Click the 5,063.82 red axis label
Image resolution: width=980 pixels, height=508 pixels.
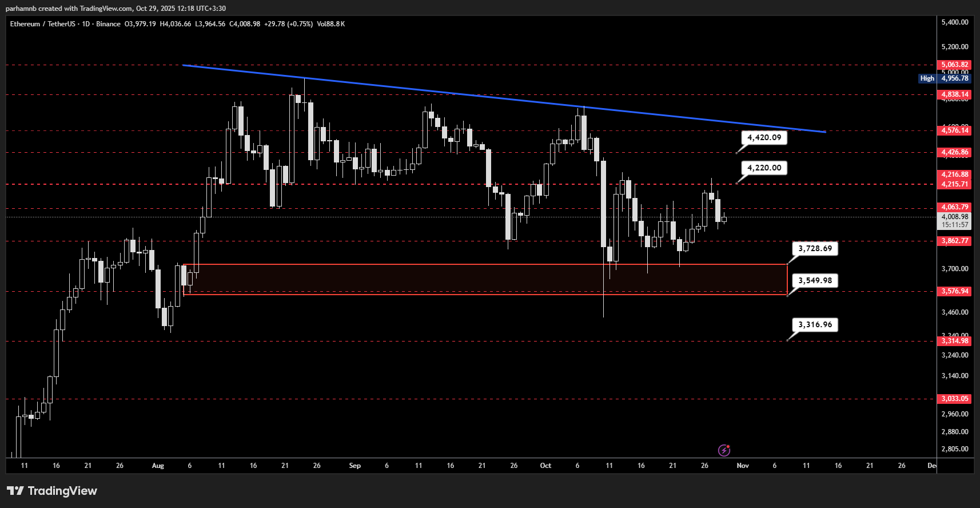click(x=955, y=65)
